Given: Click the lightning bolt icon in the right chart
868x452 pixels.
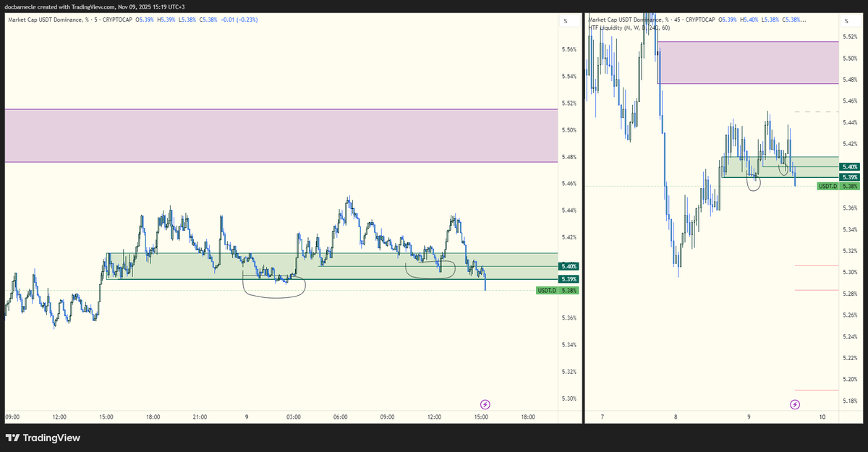Looking at the screenshot, I should [795, 404].
